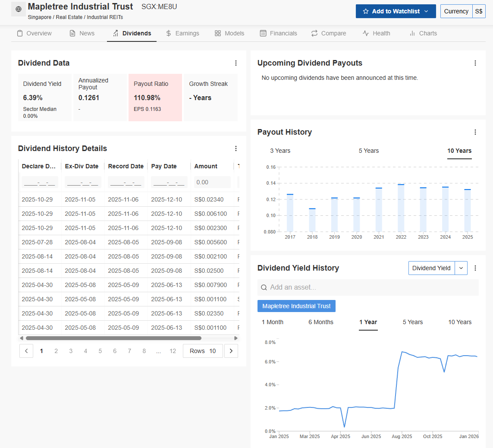This screenshot has height=448, width=493.
Task: Click the Currency S$ button
Action: [463, 11]
